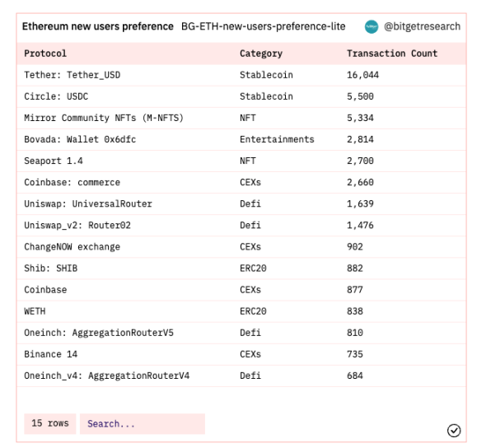Select the Shib: SHIB cell

50,268
